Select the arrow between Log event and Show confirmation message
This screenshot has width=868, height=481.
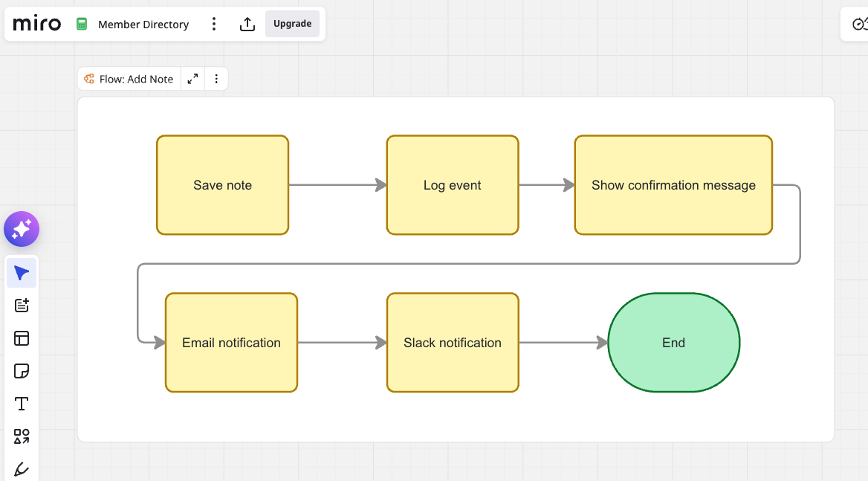click(x=546, y=185)
